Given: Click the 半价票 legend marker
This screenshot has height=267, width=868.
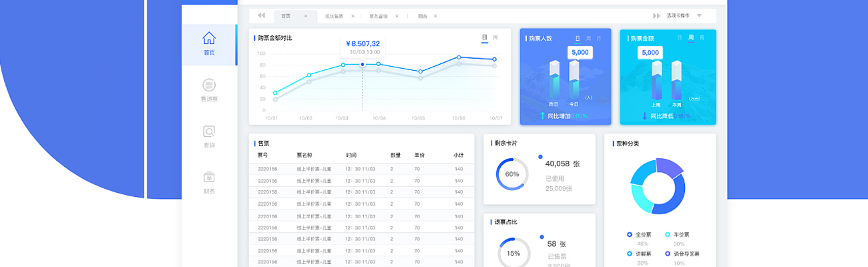Looking at the screenshot, I should coord(668,234).
